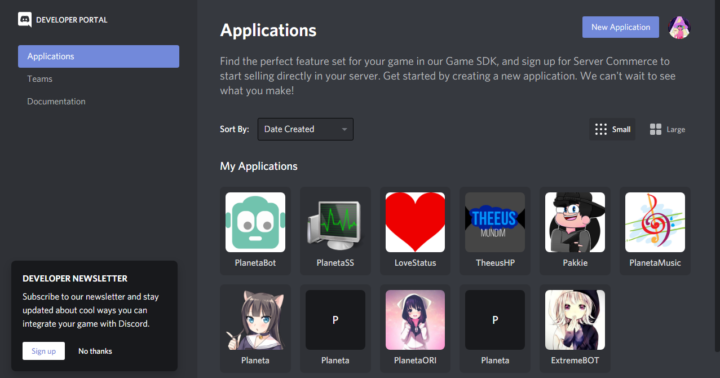Viewport: 720px width, 378px height.
Task: Click the Applications page heading
Action: coord(268,30)
